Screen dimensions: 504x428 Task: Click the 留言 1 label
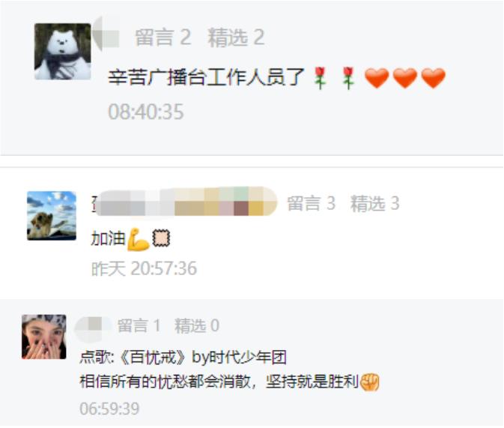pyautogui.click(x=139, y=325)
